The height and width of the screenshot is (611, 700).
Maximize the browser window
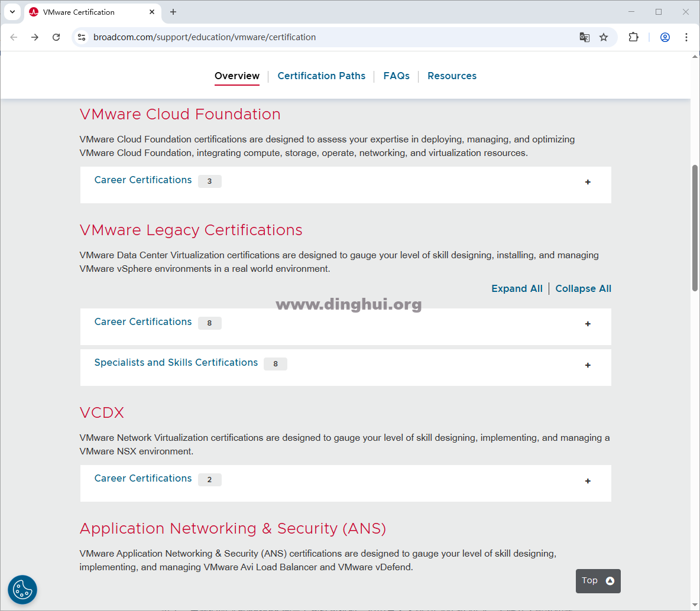click(659, 12)
